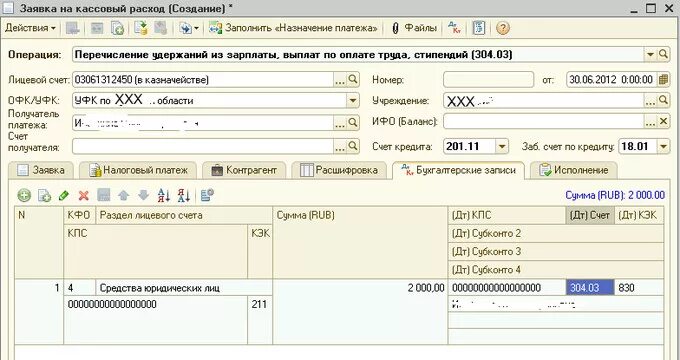Screen dimensions: 680x360
Task: Expand the Счет кредита 201.11 dropdown
Action: click(502, 147)
